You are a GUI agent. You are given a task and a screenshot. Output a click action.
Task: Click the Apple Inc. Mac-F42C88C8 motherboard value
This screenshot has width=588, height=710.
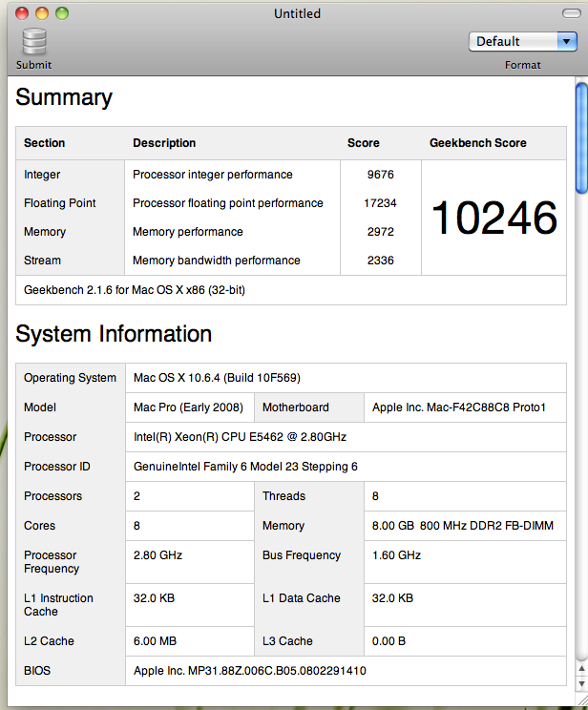coord(459,407)
